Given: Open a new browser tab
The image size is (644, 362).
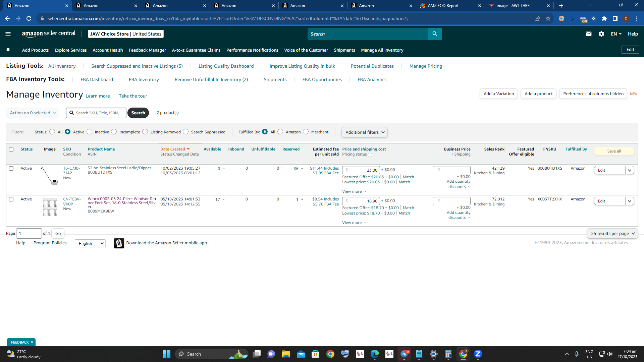Looking at the screenshot, I should [561, 6].
